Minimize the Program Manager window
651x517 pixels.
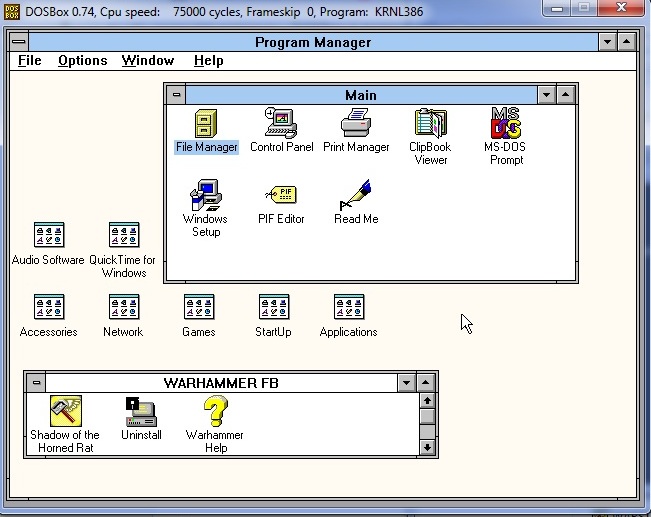(x=607, y=42)
